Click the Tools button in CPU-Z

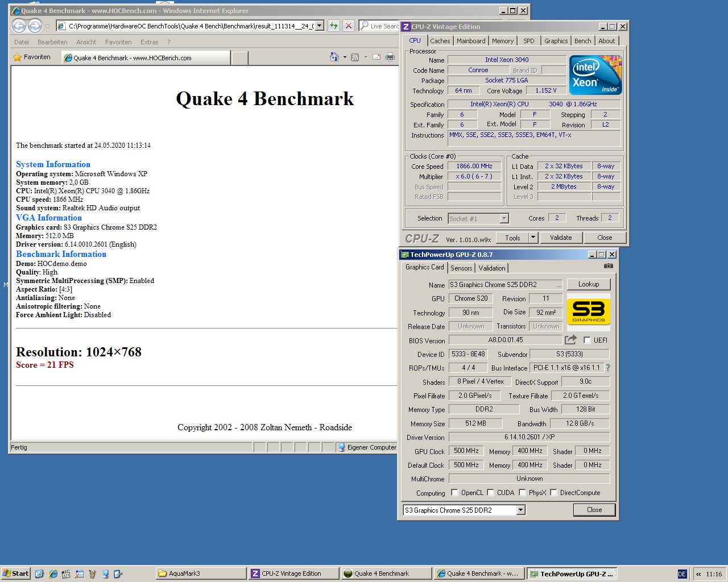(x=512, y=238)
